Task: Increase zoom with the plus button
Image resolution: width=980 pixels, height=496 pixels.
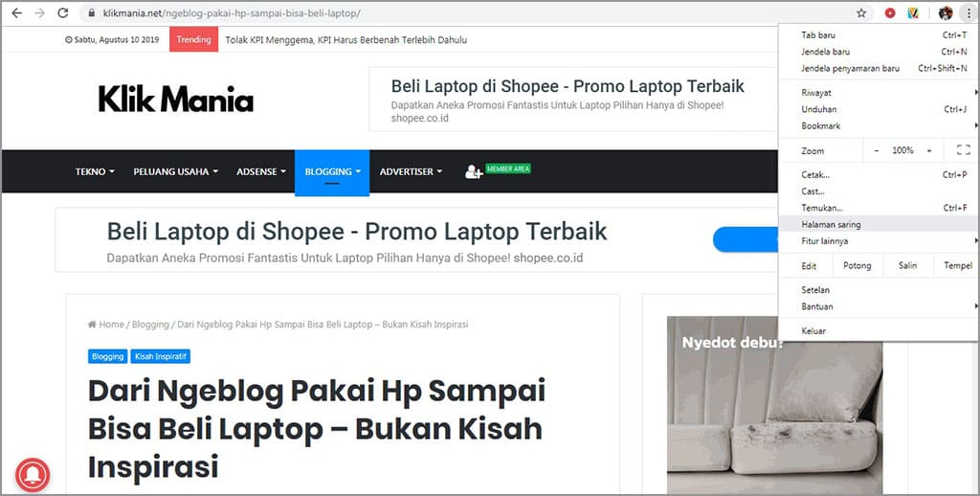Action: point(928,150)
